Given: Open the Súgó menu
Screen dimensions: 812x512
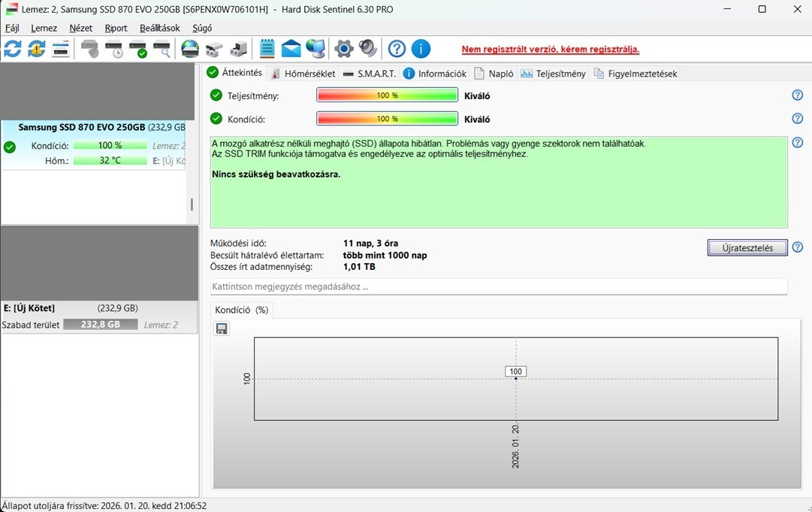Looking at the screenshot, I should pyautogui.click(x=202, y=28).
